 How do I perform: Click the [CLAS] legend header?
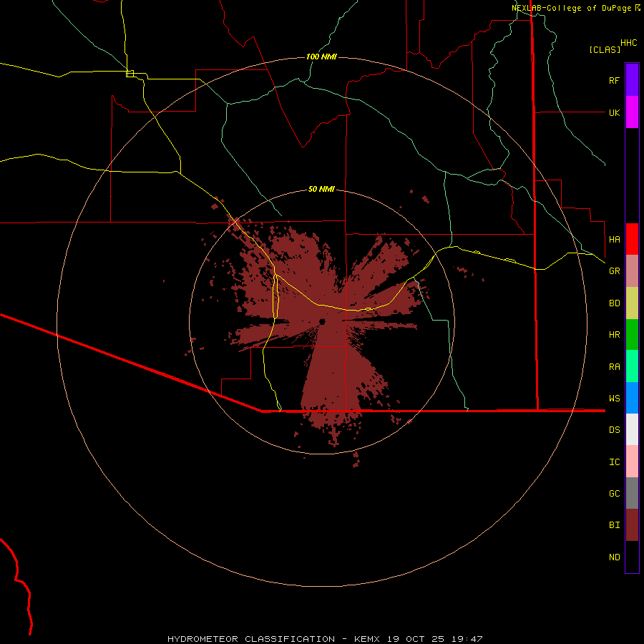point(605,49)
